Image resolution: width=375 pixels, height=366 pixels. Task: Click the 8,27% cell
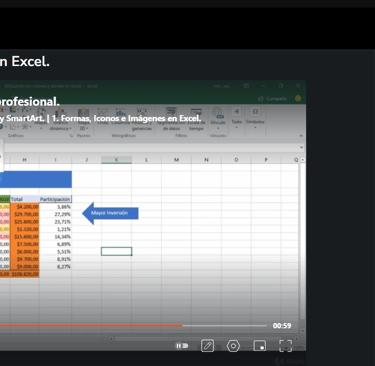[55, 267]
